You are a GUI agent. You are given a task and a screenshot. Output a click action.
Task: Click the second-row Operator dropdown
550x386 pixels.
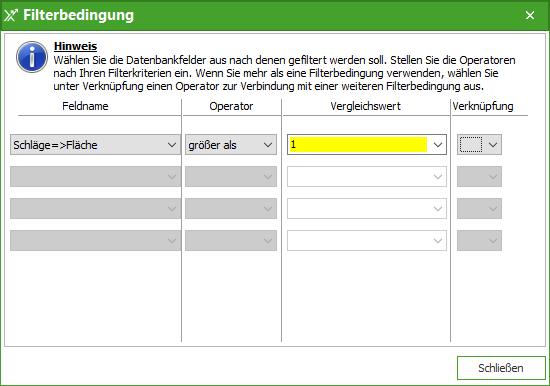(231, 177)
